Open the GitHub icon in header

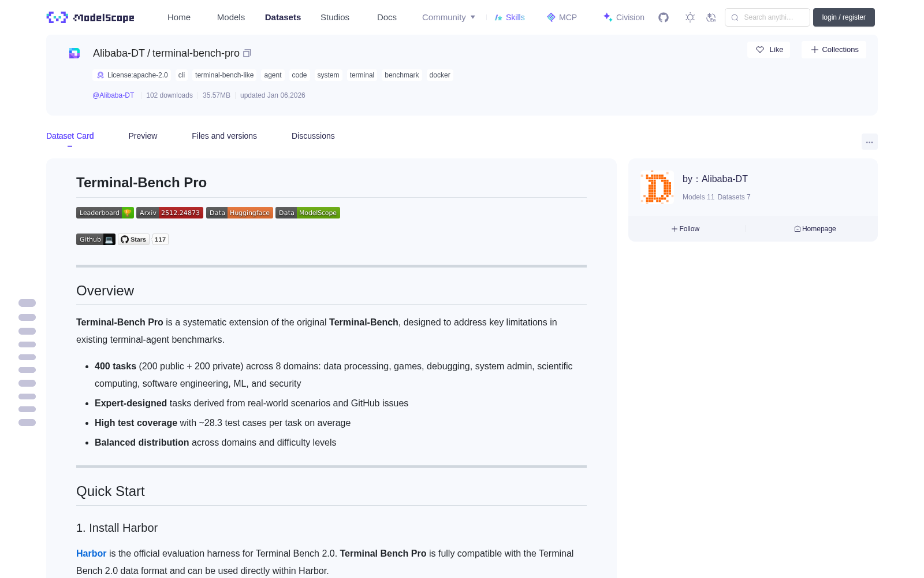click(x=664, y=17)
